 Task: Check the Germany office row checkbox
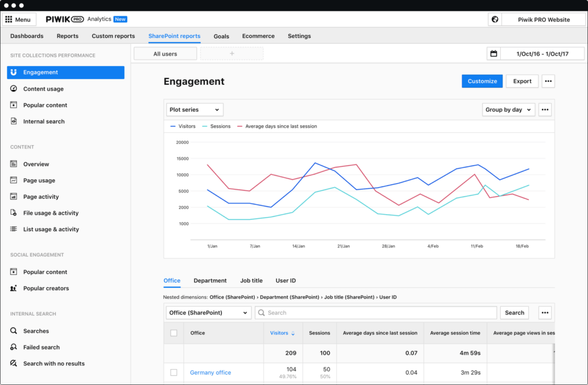[173, 372]
